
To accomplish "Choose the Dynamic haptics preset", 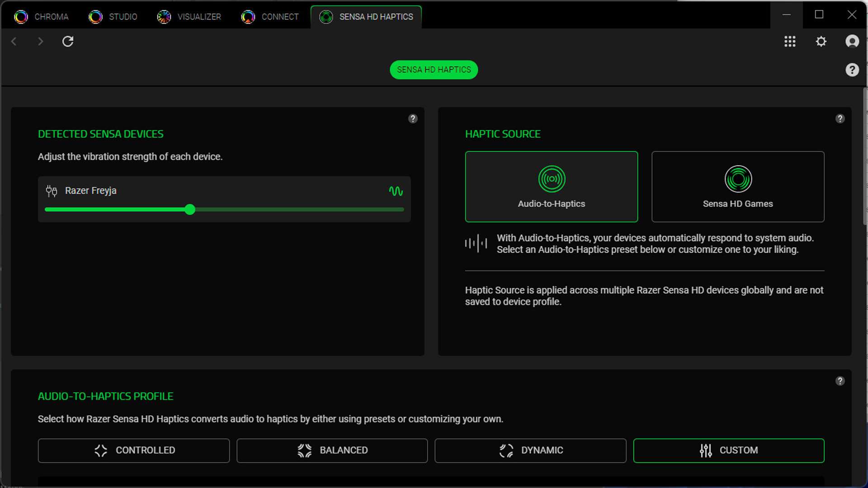I will point(530,450).
